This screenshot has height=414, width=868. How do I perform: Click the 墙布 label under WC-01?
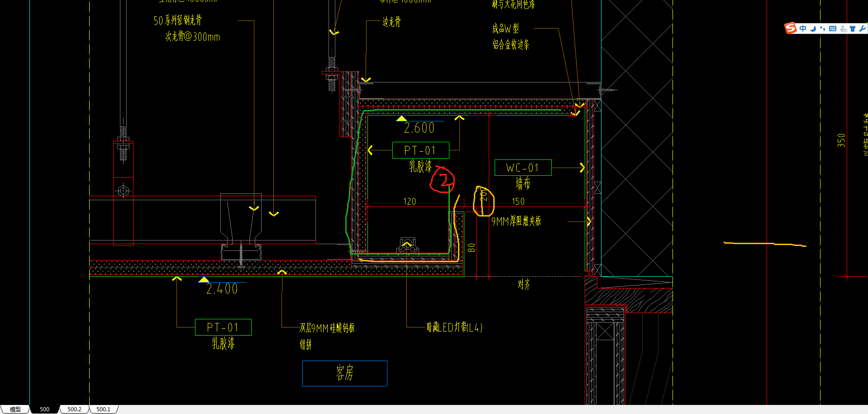(x=523, y=183)
